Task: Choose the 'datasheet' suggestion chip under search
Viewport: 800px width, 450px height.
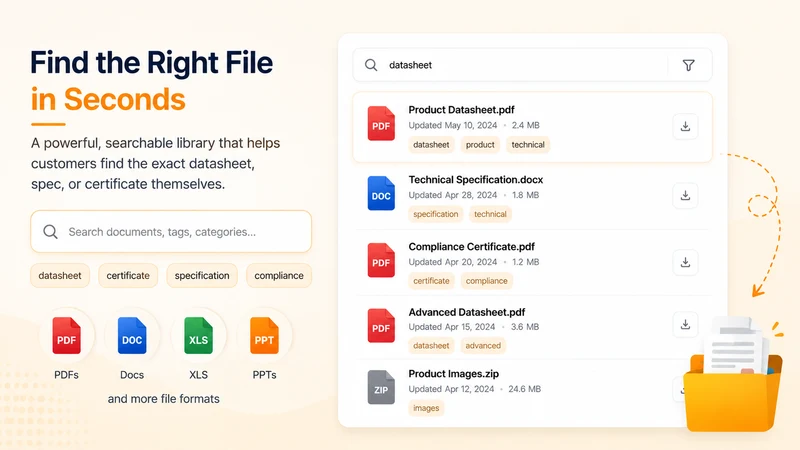Action: pos(60,276)
